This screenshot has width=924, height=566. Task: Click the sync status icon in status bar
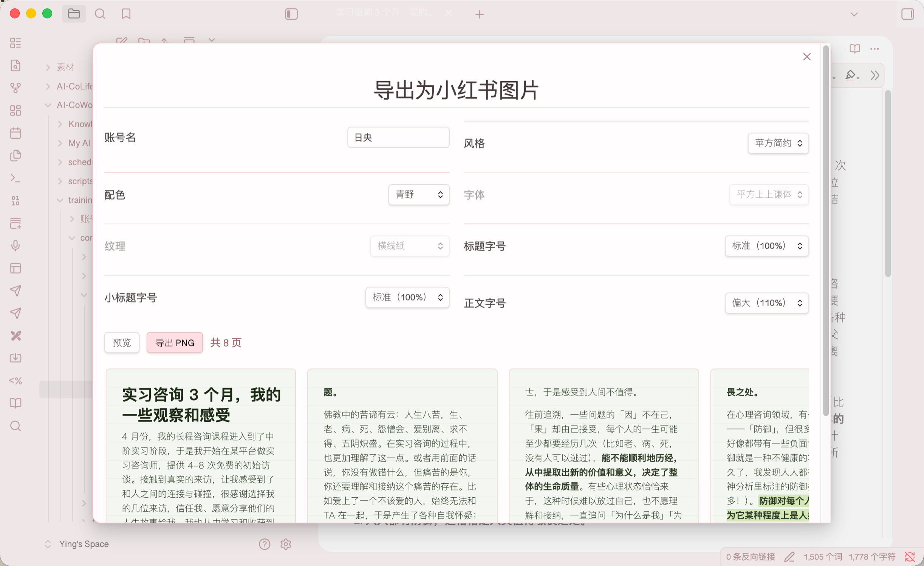910,557
